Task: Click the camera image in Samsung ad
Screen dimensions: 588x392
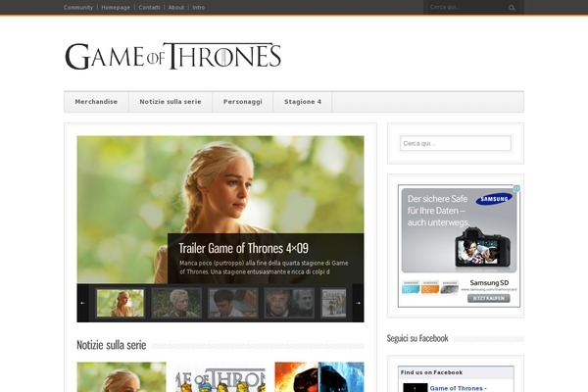Action: pyautogui.click(x=482, y=248)
